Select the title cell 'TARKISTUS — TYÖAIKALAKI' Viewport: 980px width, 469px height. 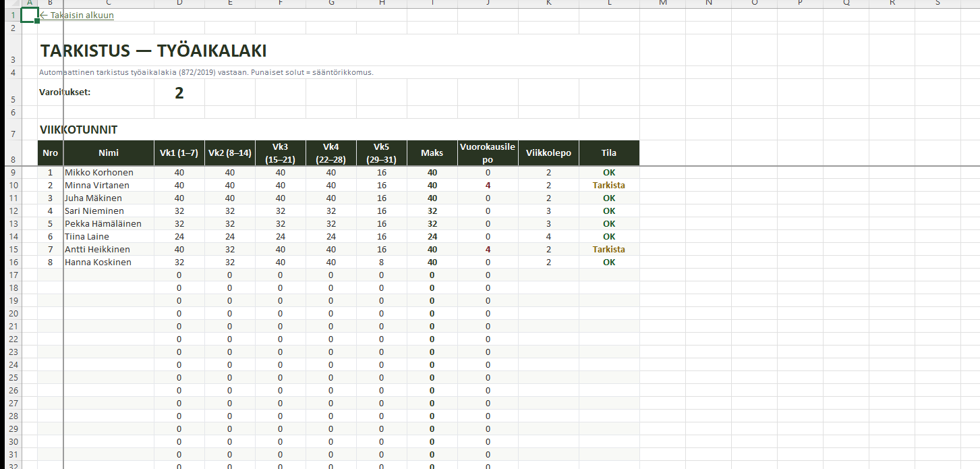153,51
